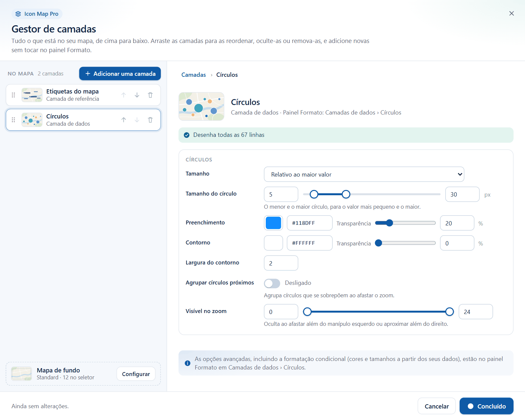
Task: Delete the Etiquetas do mapa layer
Action: tap(150, 95)
